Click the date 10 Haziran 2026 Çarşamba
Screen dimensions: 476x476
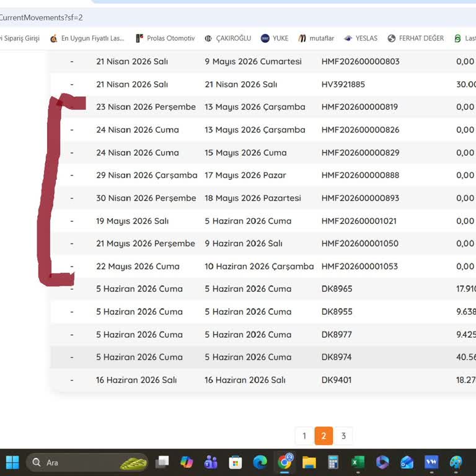(x=259, y=267)
